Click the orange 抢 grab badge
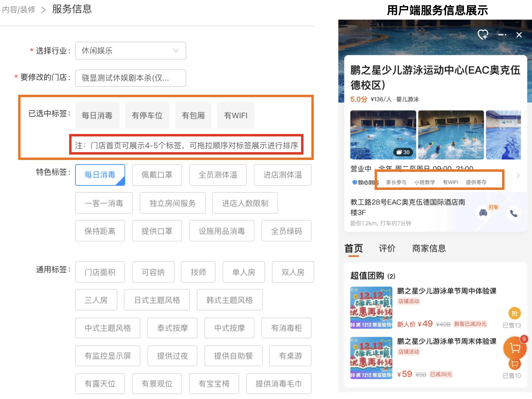532x399 pixels. click(514, 313)
